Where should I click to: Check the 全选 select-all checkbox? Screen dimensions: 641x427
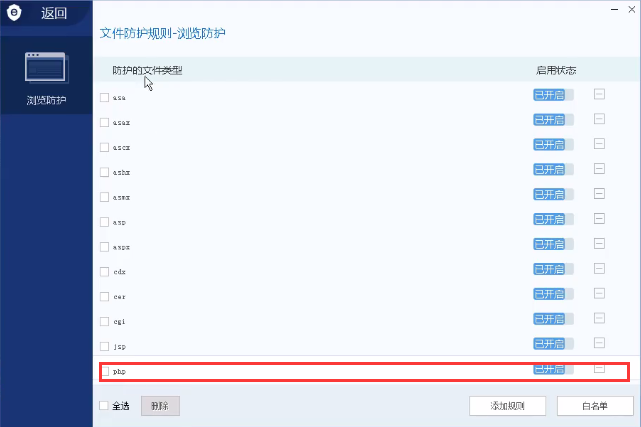tap(104, 406)
